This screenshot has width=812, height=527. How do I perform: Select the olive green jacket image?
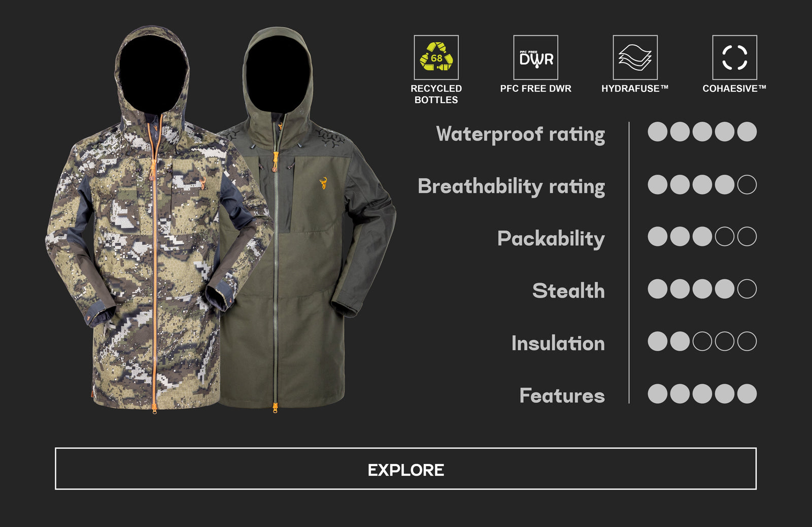[x=304, y=218]
